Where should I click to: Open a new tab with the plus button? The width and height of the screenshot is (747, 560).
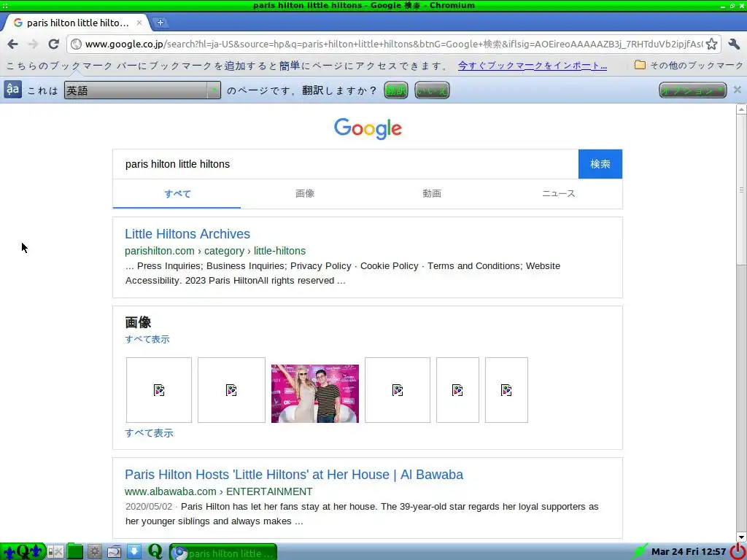[x=160, y=23]
